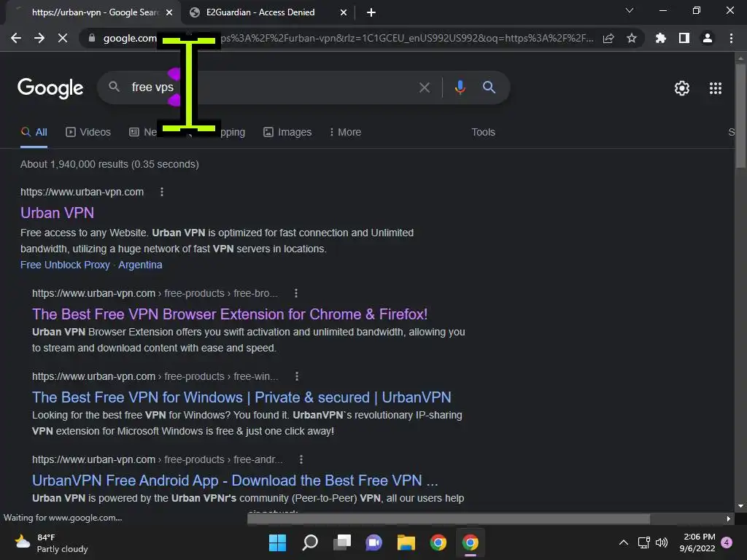Click the horizontal scrollbar thumb

pyautogui.click(x=449, y=518)
